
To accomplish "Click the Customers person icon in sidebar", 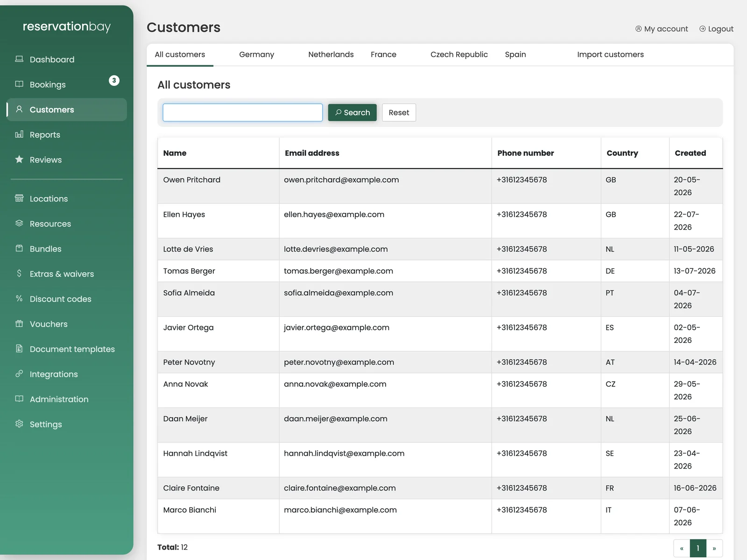I will point(19,109).
